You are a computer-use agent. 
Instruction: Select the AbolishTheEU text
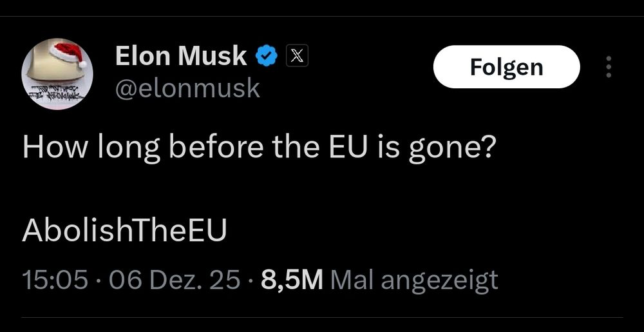tap(124, 230)
